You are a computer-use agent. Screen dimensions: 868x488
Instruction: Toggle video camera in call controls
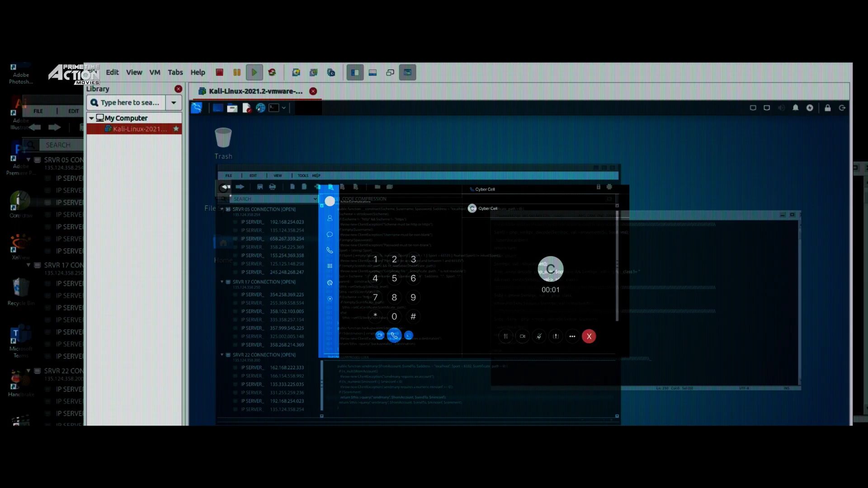[522, 336]
